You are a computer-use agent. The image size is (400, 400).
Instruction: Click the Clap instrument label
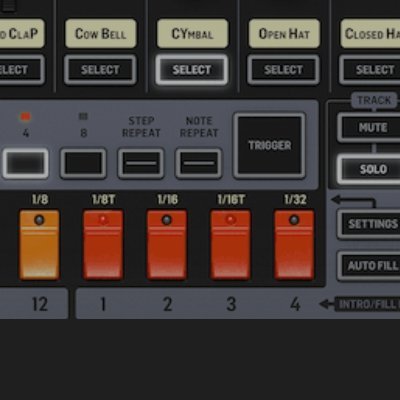[x=22, y=34]
